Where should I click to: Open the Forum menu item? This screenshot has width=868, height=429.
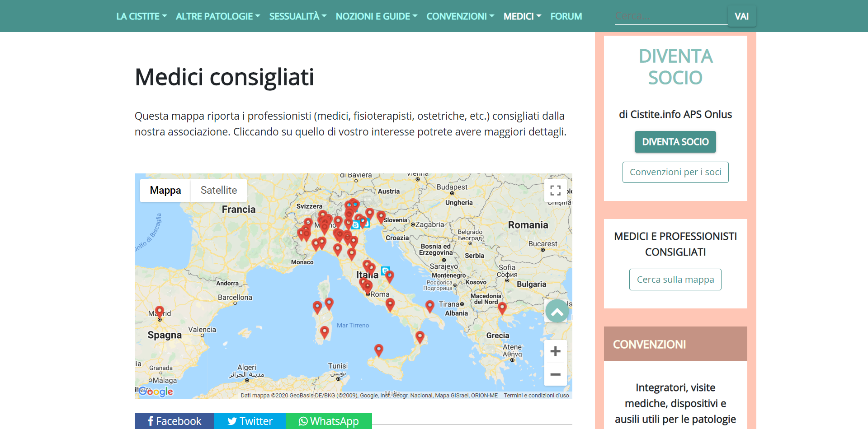pos(566,16)
